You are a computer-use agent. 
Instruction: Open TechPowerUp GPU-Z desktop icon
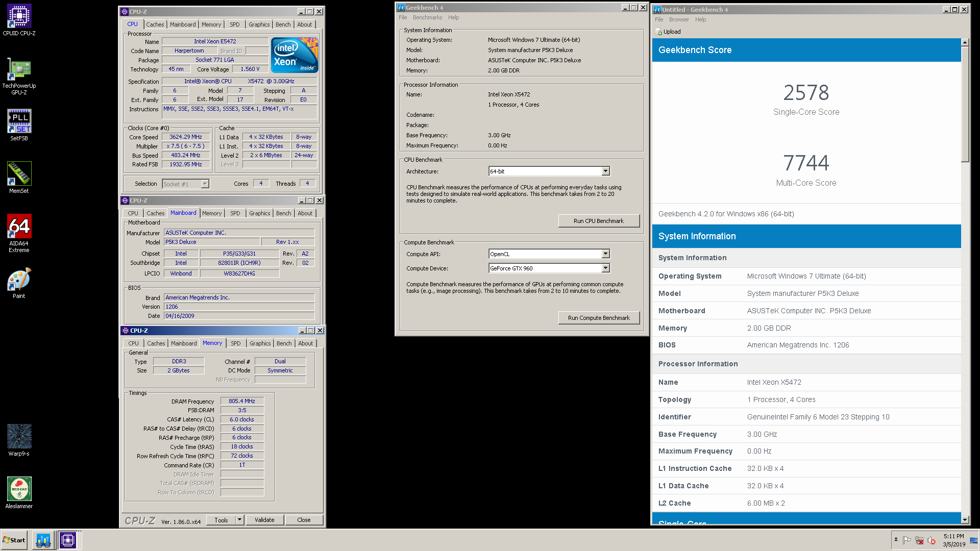[19, 76]
